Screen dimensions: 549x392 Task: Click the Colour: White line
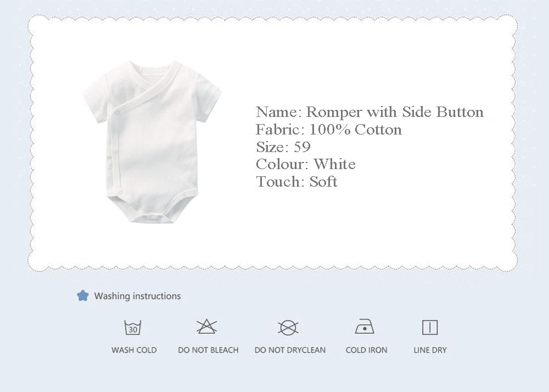(305, 164)
